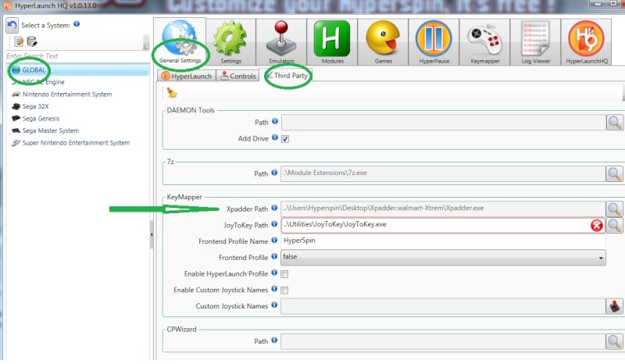The width and height of the screenshot is (625, 364).
Task: Click info icon next to Frontend Profile Name
Action: 274,240
